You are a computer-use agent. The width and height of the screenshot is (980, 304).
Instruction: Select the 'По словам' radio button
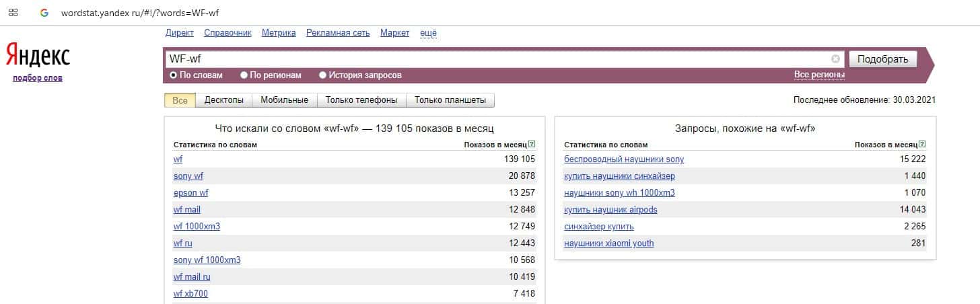click(x=174, y=75)
